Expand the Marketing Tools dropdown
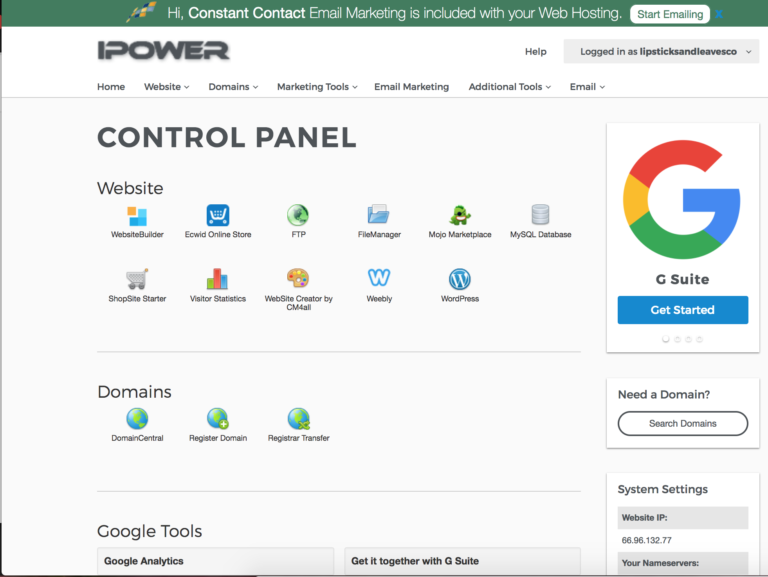Screen dimensions: 768x577 [x=317, y=87]
